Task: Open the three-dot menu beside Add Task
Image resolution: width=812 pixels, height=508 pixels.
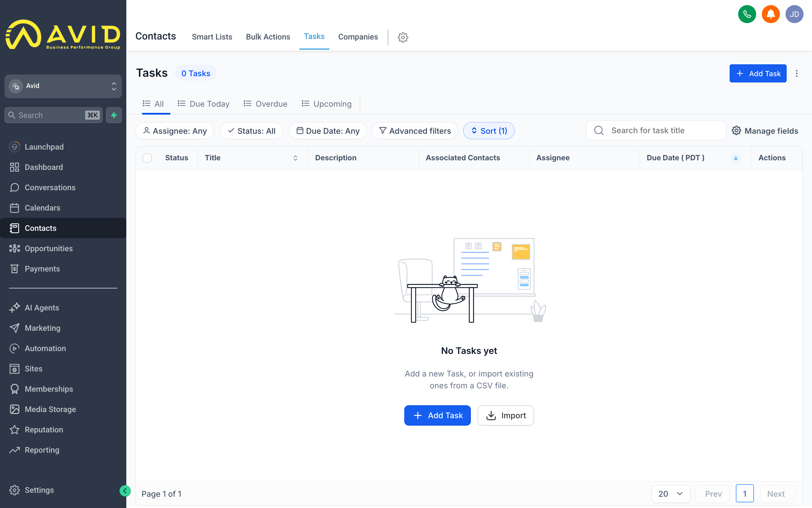Action: [796, 73]
